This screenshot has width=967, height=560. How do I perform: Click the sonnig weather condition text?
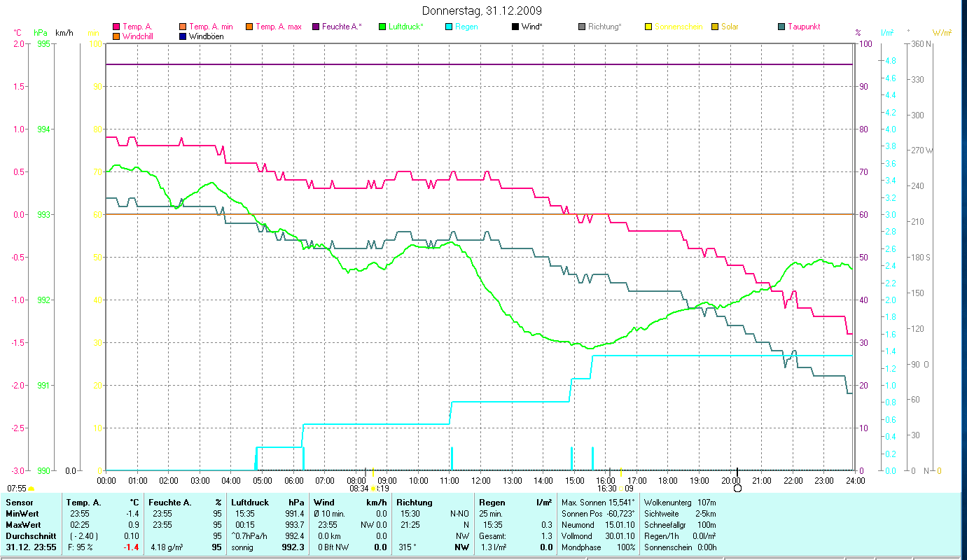(242, 547)
